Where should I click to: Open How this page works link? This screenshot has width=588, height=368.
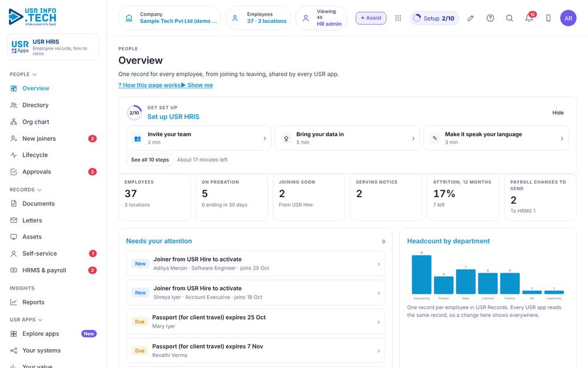click(x=149, y=85)
